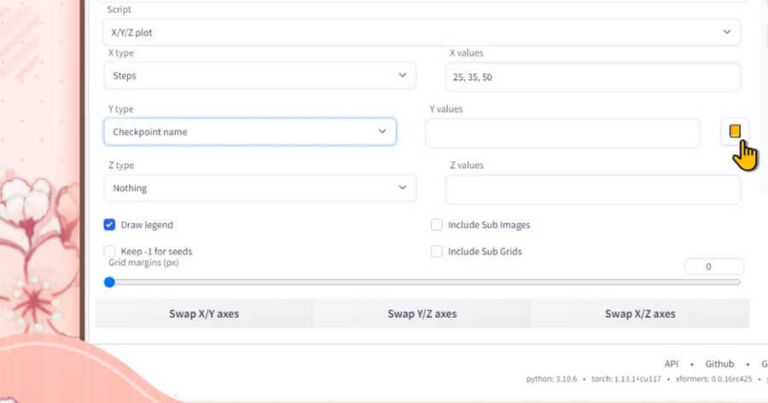
Task: Click the yellow fill Y values icon
Action: [735, 131]
